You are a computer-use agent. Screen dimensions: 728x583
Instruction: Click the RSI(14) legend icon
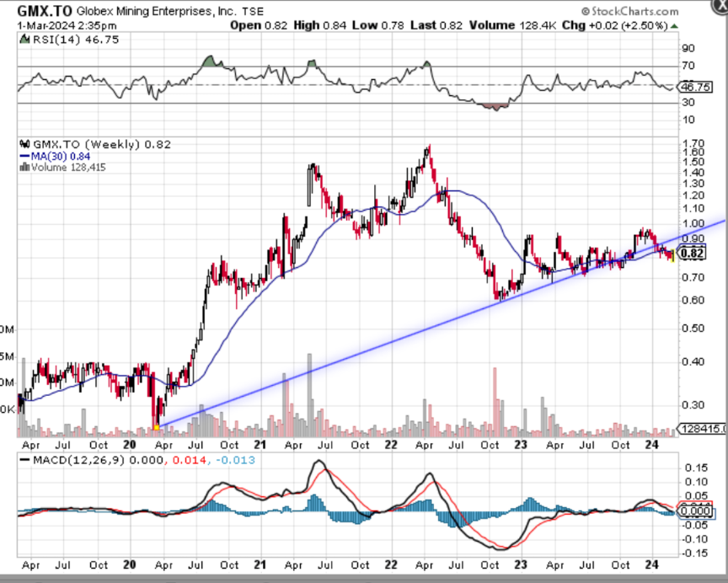point(24,40)
